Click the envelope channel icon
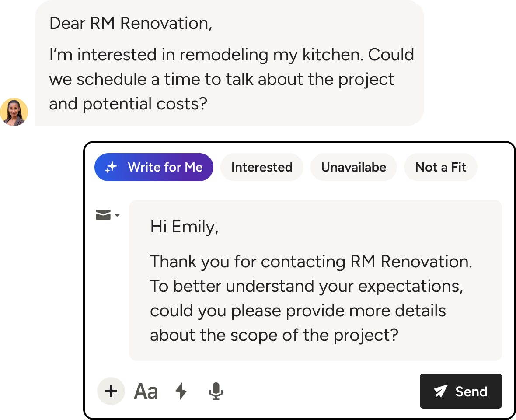Screen dimensions: 516x420 103,215
